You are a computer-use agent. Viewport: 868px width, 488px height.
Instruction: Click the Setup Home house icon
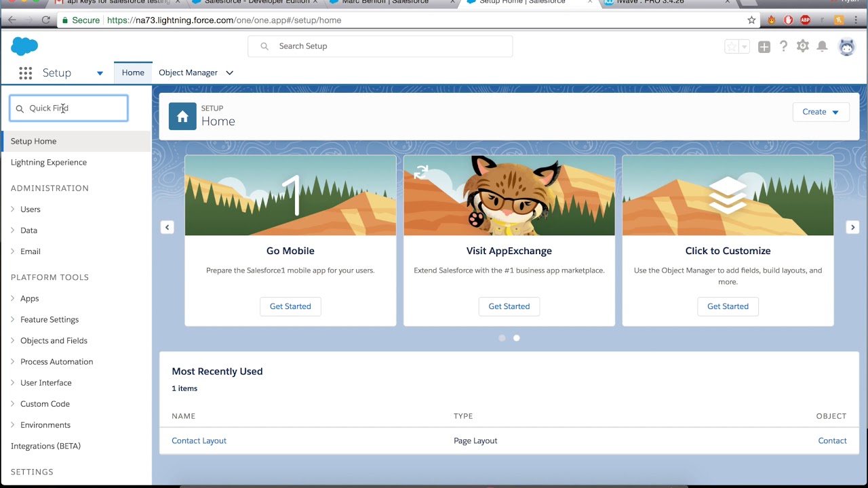(182, 117)
